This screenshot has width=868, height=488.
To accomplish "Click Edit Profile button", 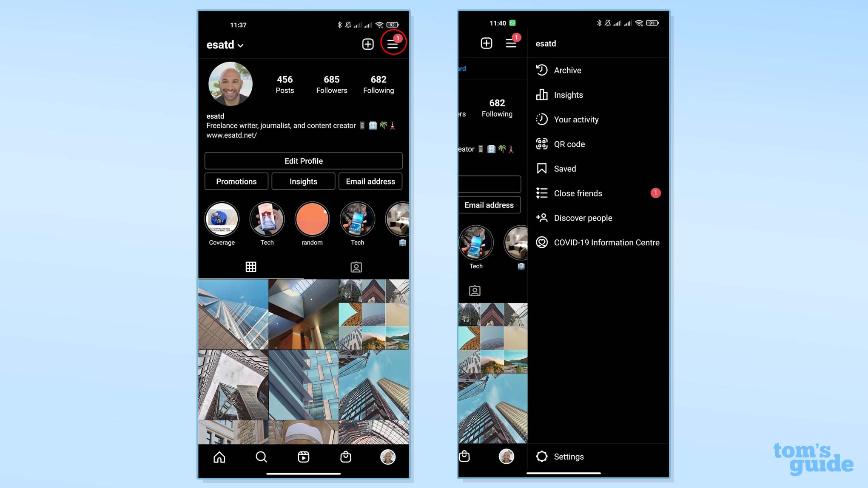I will click(304, 160).
